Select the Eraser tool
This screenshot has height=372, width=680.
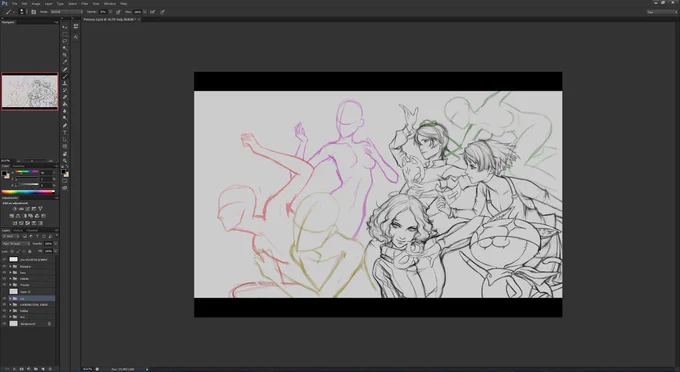tap(65, 97)
